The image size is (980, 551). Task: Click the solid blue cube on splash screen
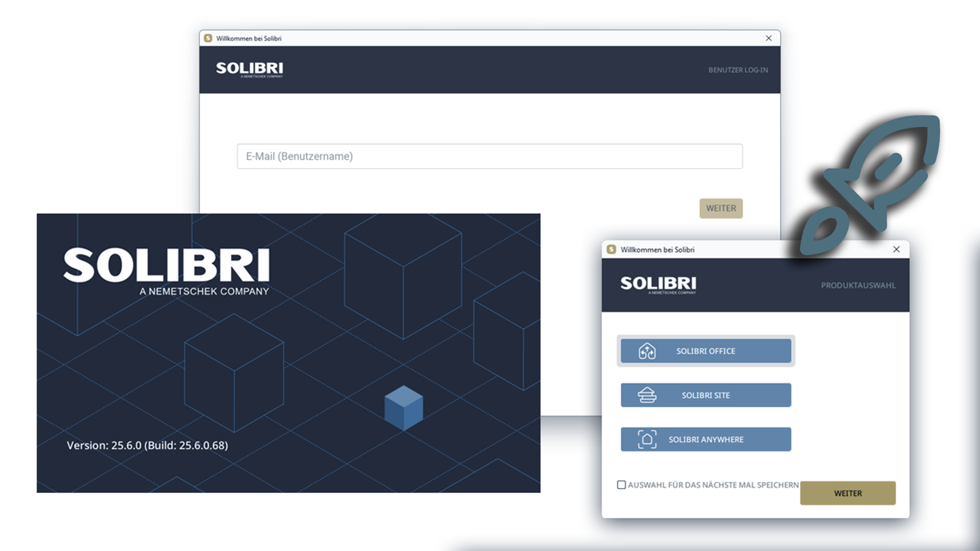(x=404, y=408)
